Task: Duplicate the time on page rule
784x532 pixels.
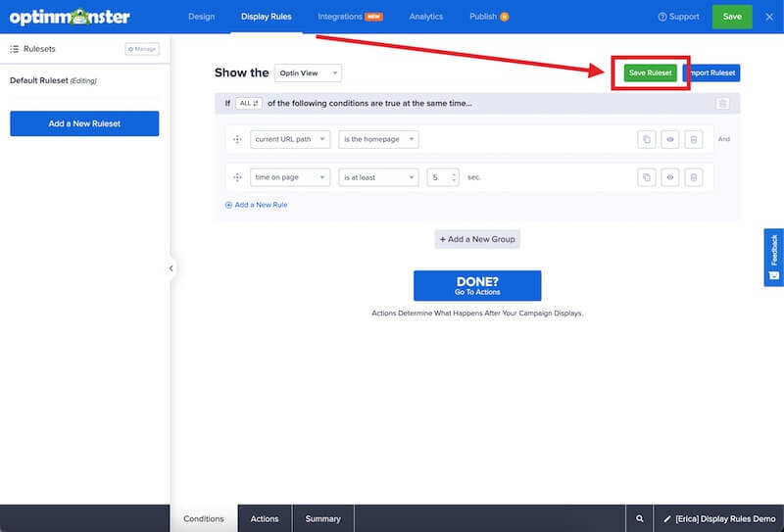Action: 647,177
